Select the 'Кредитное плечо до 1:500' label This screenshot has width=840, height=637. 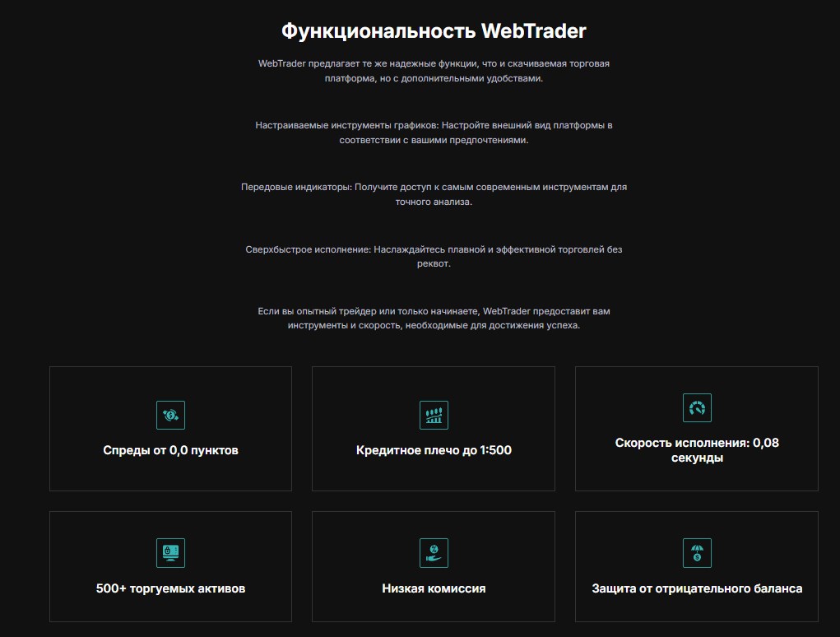click(434, 450)
